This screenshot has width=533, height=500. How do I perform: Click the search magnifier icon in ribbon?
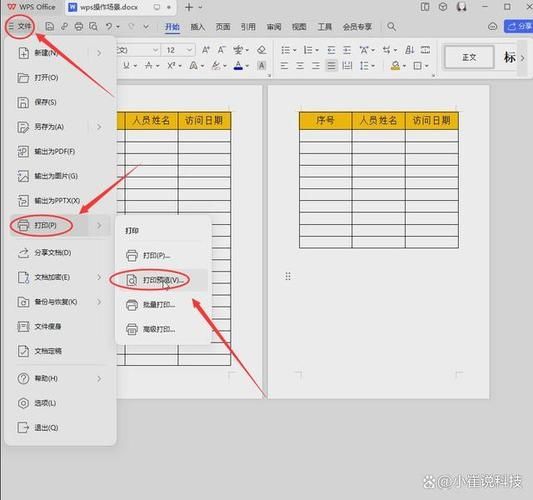coord(392,27)
